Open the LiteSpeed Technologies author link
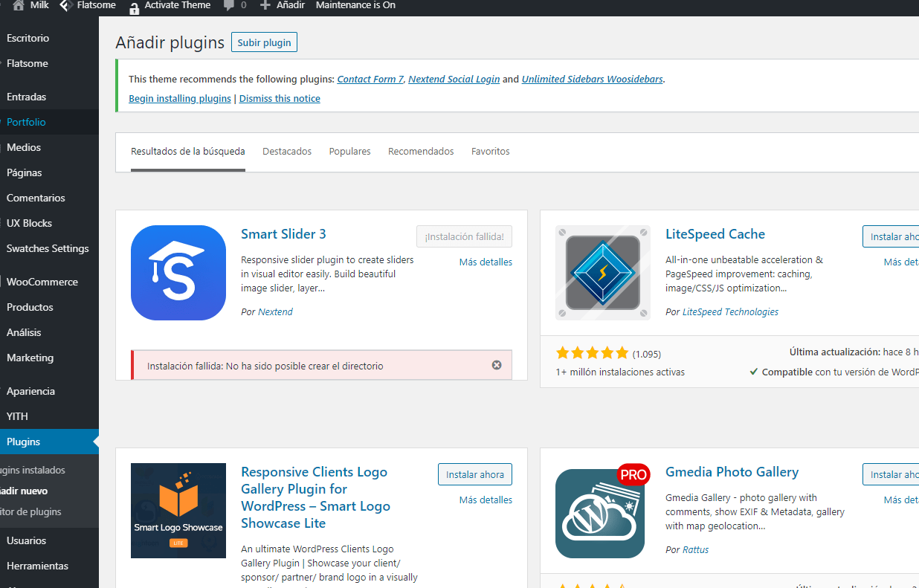The height and width of the screenshot is (588, 919). (x=730, y=311)
